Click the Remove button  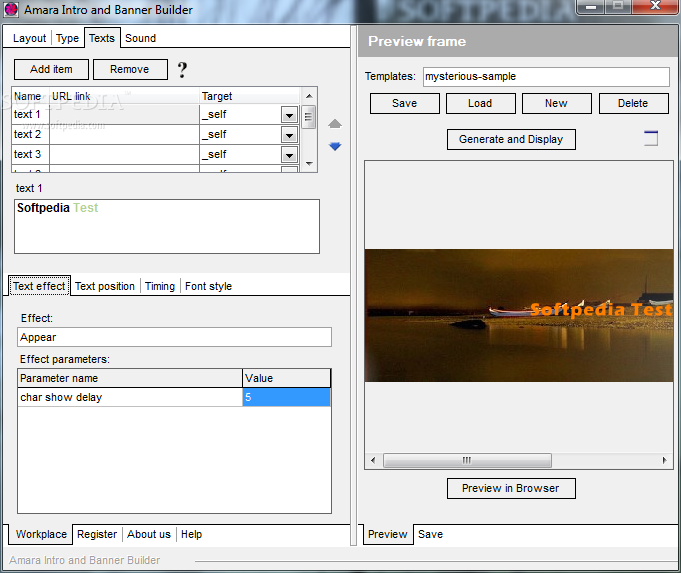point(130,70)
